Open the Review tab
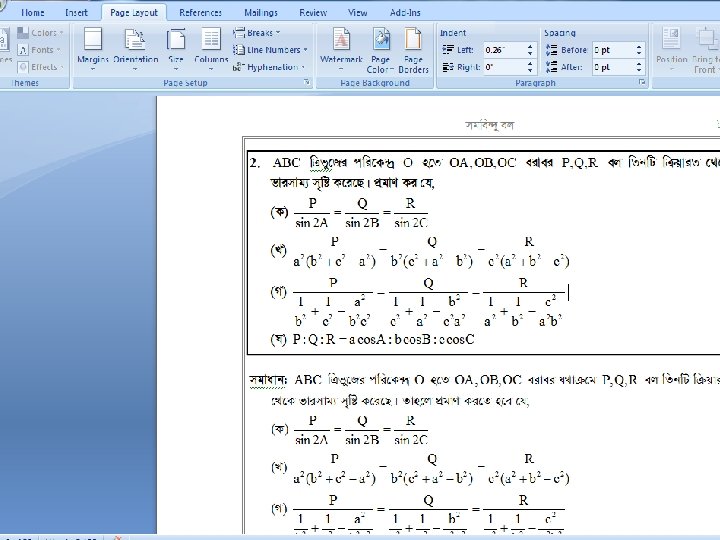The width and height of the screenshot is (720, 540). pyautogui.click(x=313, y=12)
